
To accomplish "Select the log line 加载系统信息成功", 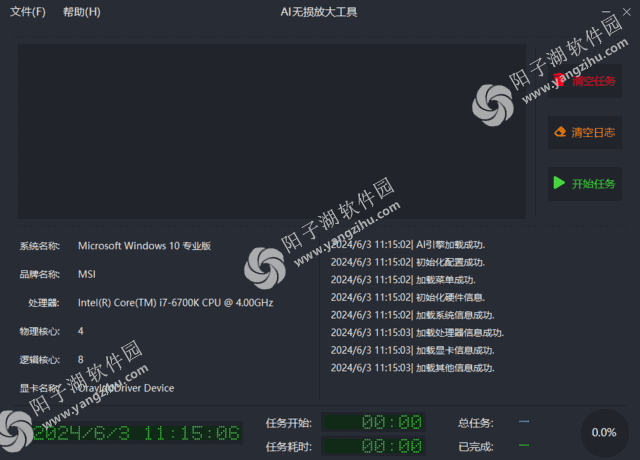I will coord(413,315).
